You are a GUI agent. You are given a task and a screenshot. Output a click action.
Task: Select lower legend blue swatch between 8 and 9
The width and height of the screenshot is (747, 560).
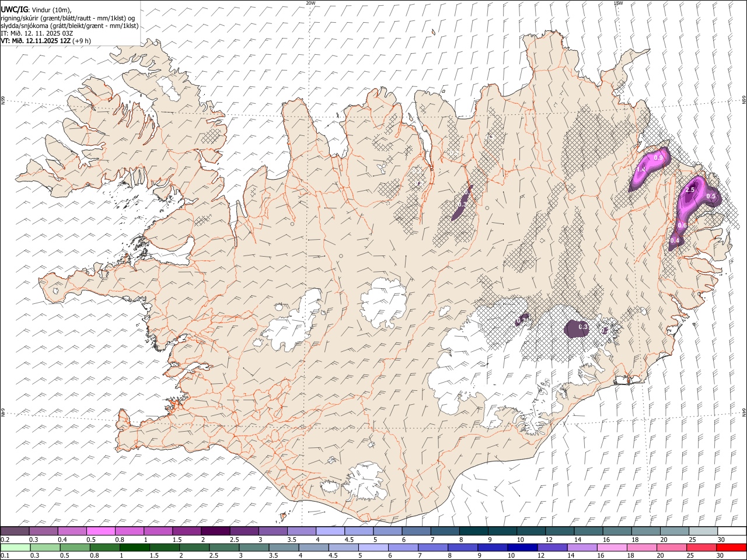click(463, 547)
